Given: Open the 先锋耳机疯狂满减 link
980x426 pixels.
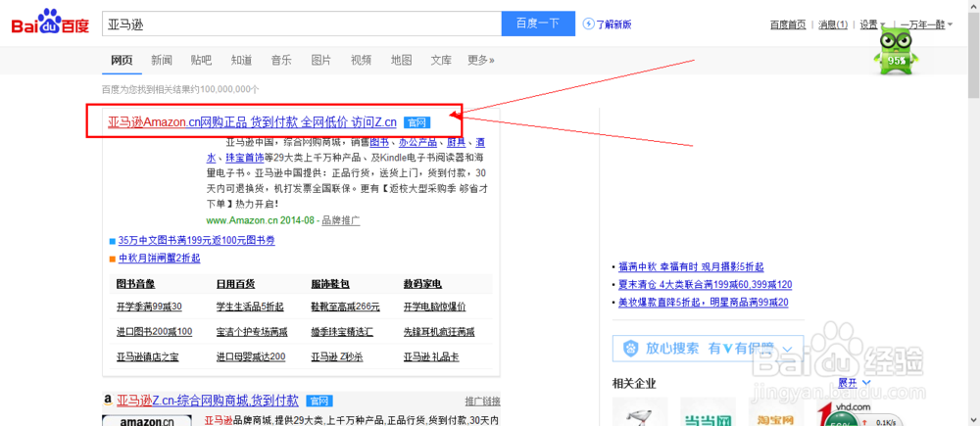Looking at the screenshot, I should click(439, 332).
